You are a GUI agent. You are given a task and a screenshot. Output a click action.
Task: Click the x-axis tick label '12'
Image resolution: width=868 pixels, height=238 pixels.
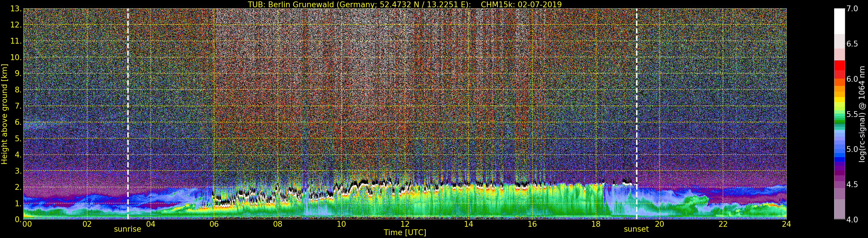tap(405, 224)
